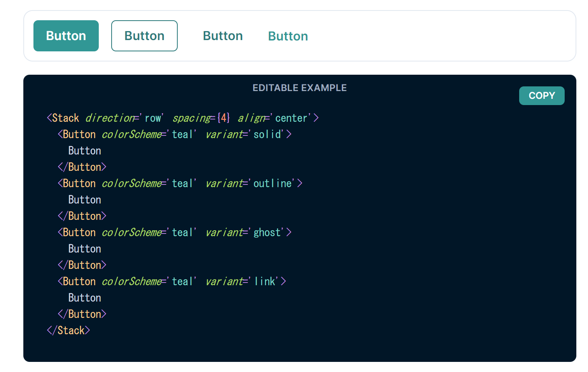The height and width of the screenshot is (372, 588).
Task: Click the first </Button> closing tag
Action: pos(82,167)
